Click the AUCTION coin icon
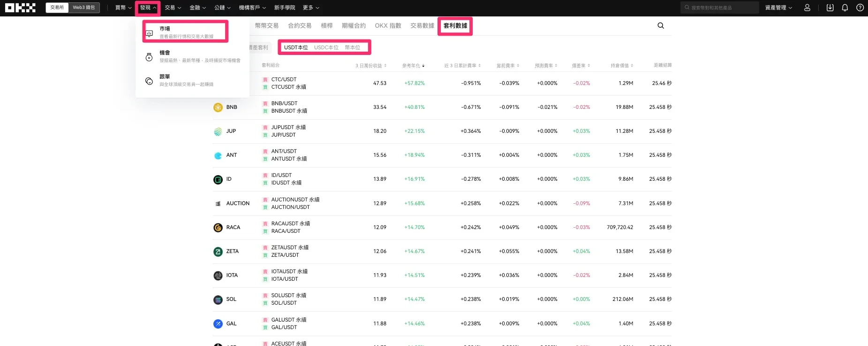This screenshot has width=868, height=346. (x=218, y=204)
